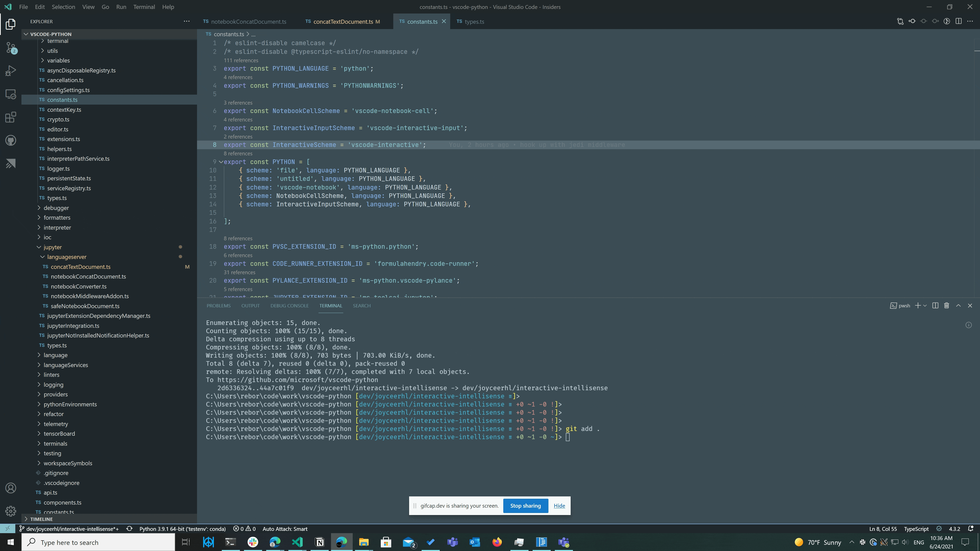This screenshot has width=980, height=551.
Task: Open the Explorer view in the activity bar
Action: click(x=10, y=24)
